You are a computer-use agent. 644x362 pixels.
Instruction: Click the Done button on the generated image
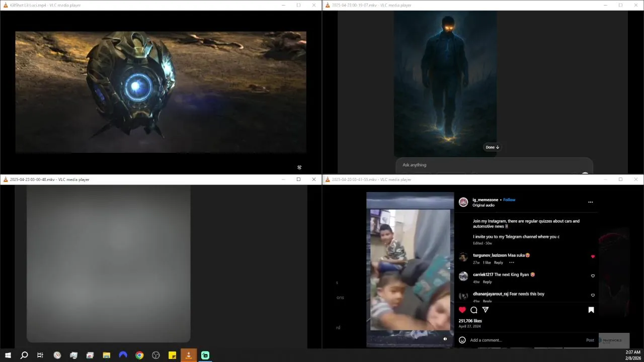[492, 147]
